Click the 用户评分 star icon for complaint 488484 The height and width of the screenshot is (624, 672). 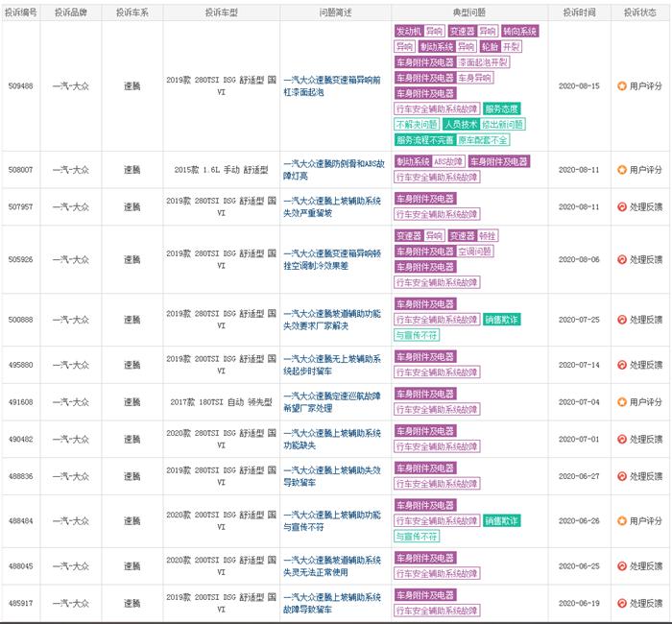click(621, 521)
